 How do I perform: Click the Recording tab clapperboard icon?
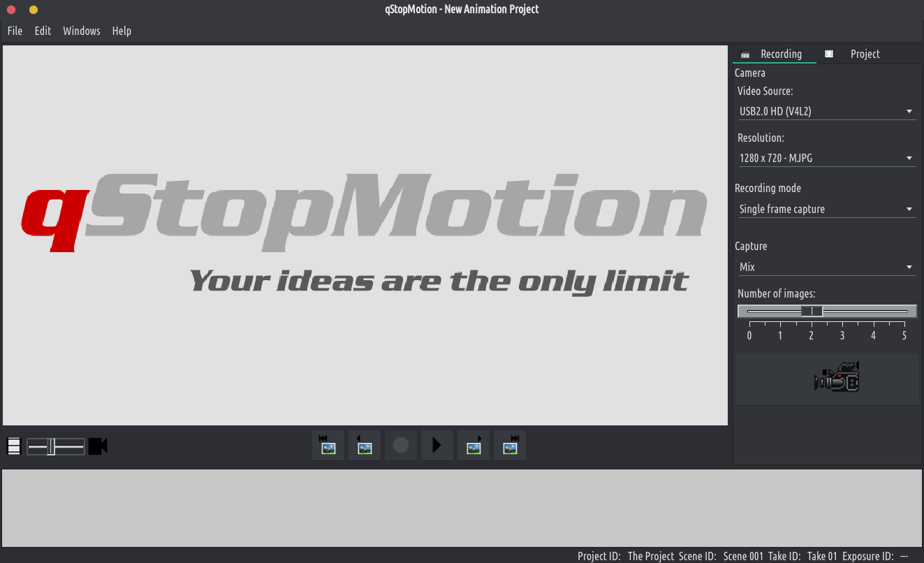click(745, 54)
